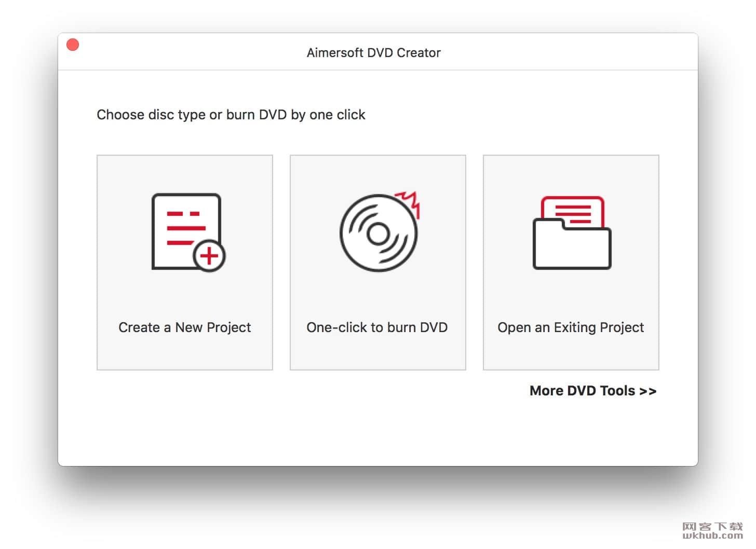Select Open an Exiting Project label

571,327
